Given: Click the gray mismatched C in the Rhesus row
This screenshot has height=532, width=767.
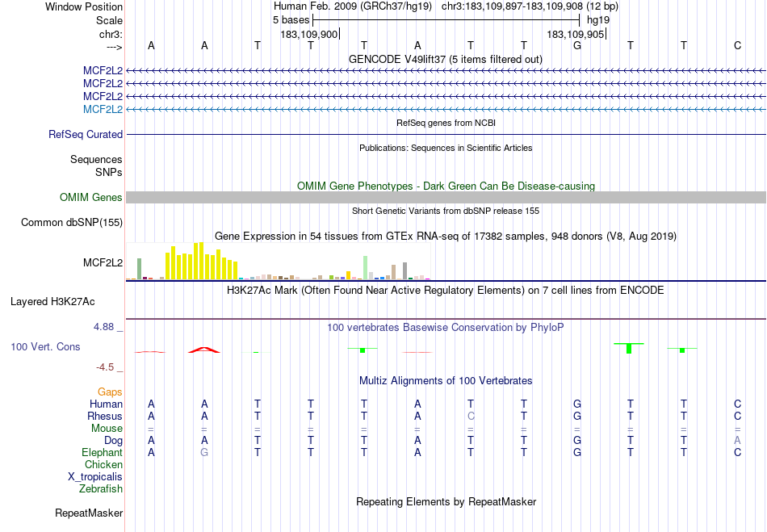Looking at the screenshot, I should point(471,416).
